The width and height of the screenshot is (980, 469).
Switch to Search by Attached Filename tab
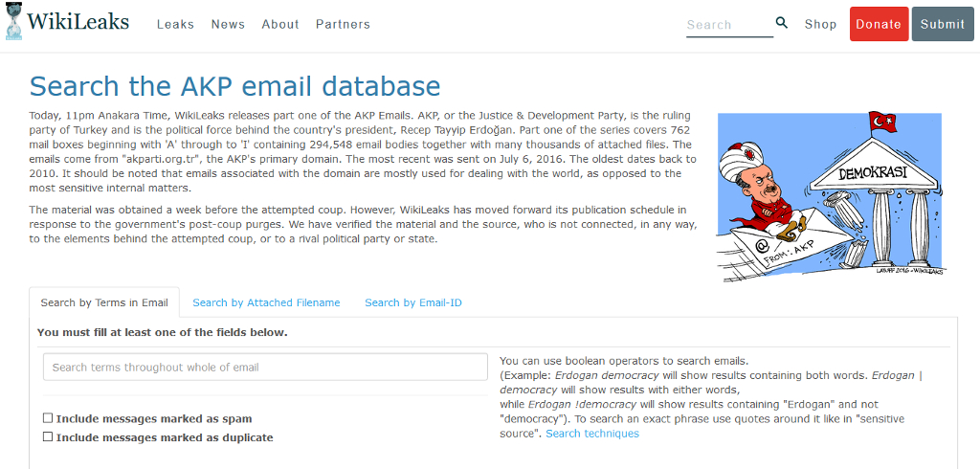coord(266,302)
